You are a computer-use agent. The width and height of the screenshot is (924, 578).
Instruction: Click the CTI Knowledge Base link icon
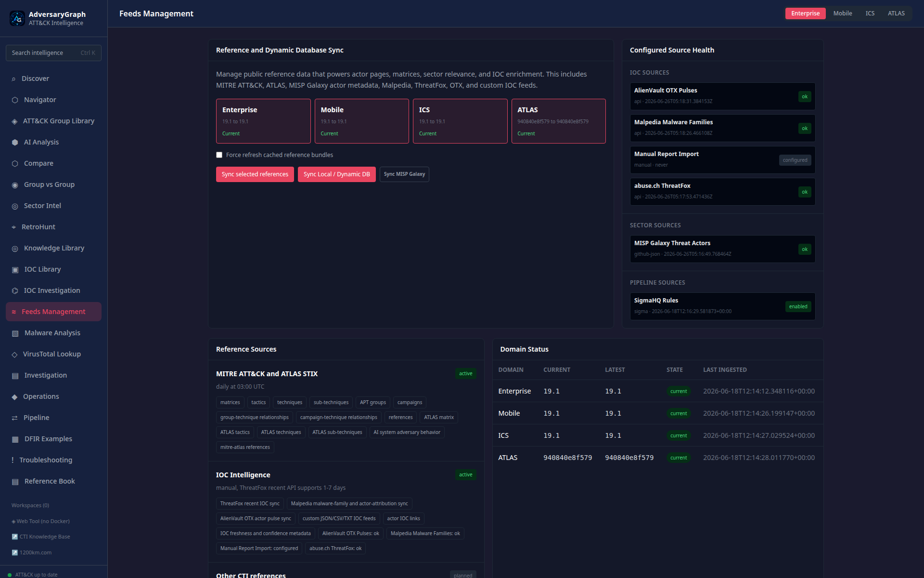pos(14,537)
